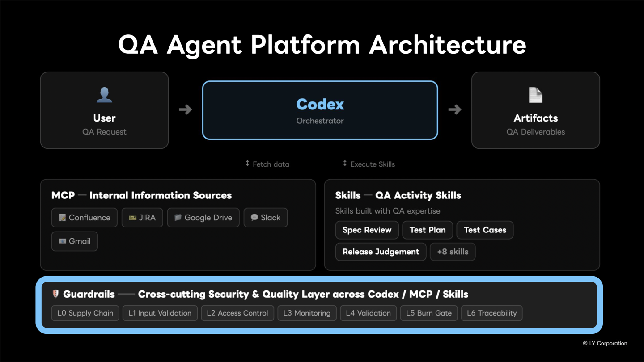Click the 'QA Request' subtitle
644x362 pixels.
104,132
